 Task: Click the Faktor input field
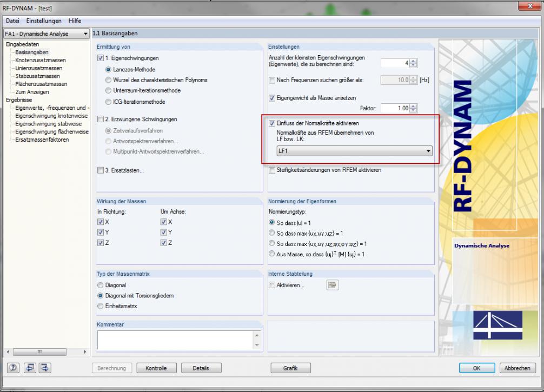pos(395,108)
